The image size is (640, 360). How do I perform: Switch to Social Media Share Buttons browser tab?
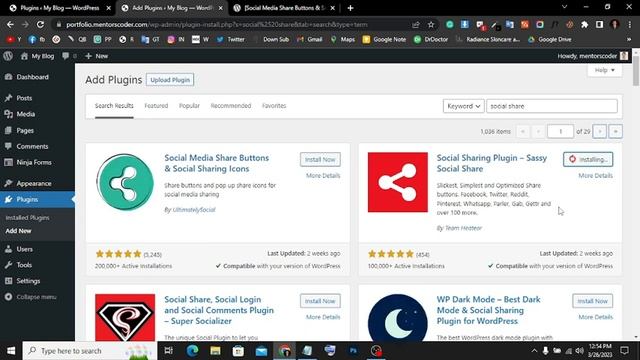284,8
